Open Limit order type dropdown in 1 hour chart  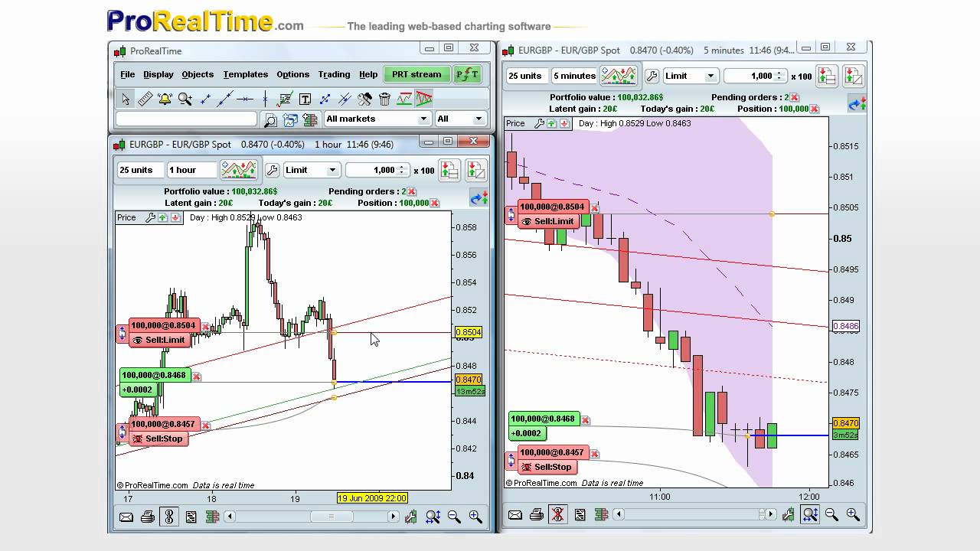click(x=311, y=170)
